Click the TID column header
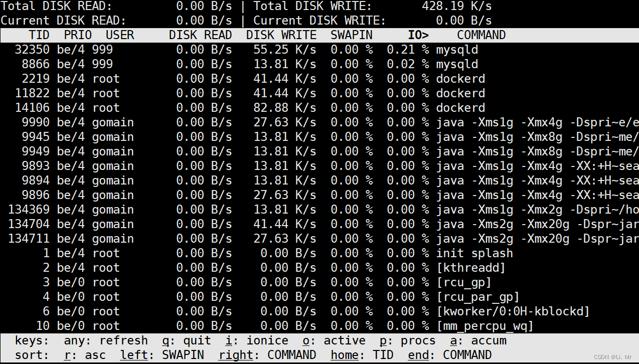Image resolution: width=639 pixels, height=364 pixels. [x=39, y=35]
